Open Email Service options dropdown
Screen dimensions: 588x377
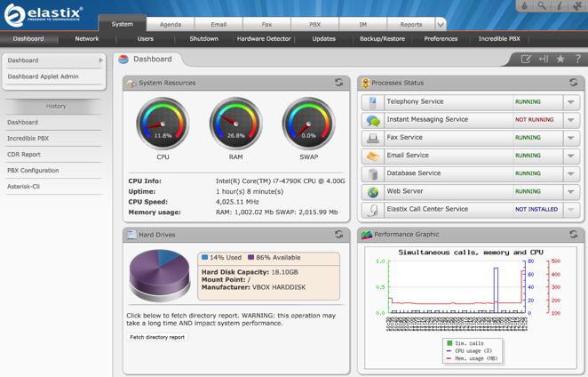coord(571,156)
